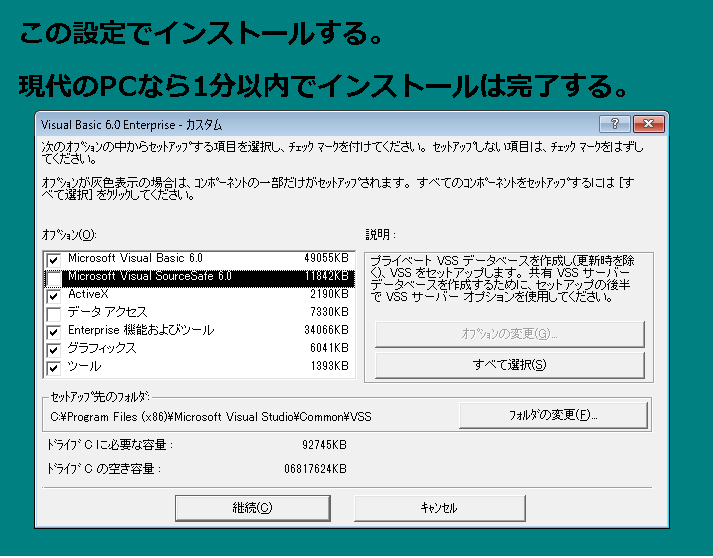Click the キャンセル button
713x558 pixels.
[x=439, y=508]
